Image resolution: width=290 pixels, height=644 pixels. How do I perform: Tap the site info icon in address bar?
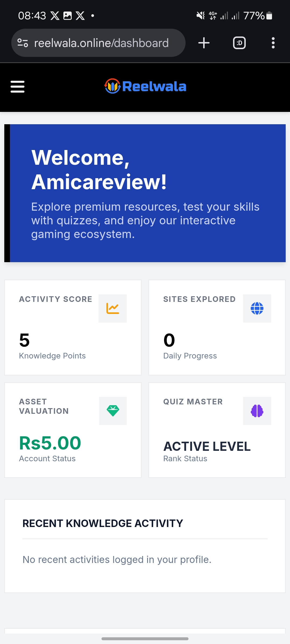(x=23, y=43)
